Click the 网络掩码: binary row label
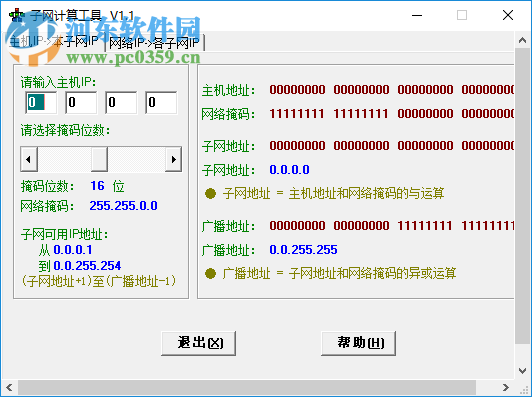 click(228, 114)
